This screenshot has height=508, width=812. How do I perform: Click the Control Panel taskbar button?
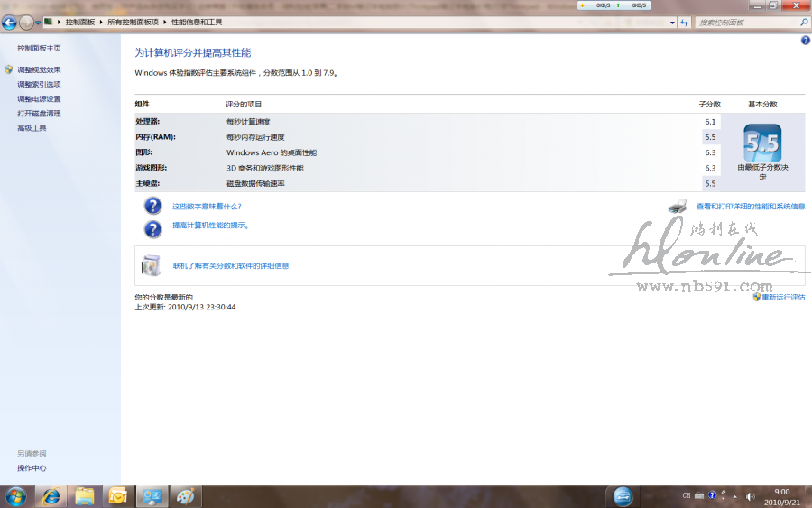pos(152,496)
